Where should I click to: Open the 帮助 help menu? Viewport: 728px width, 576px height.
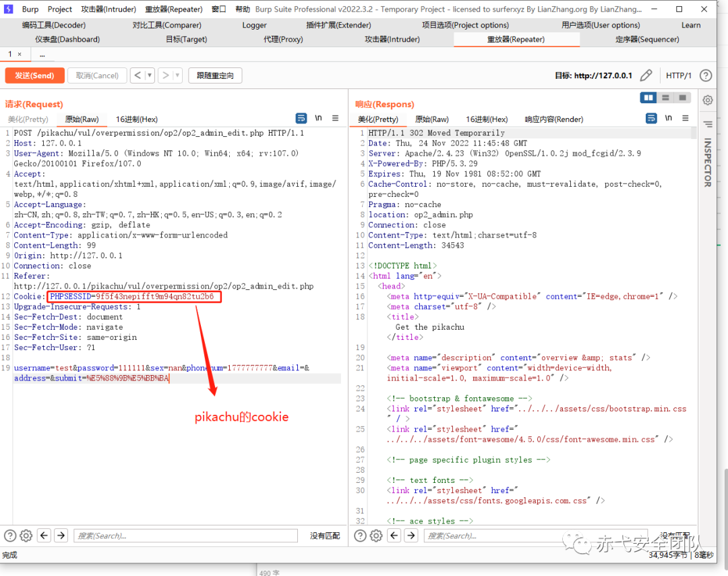(x=243, y=9)
